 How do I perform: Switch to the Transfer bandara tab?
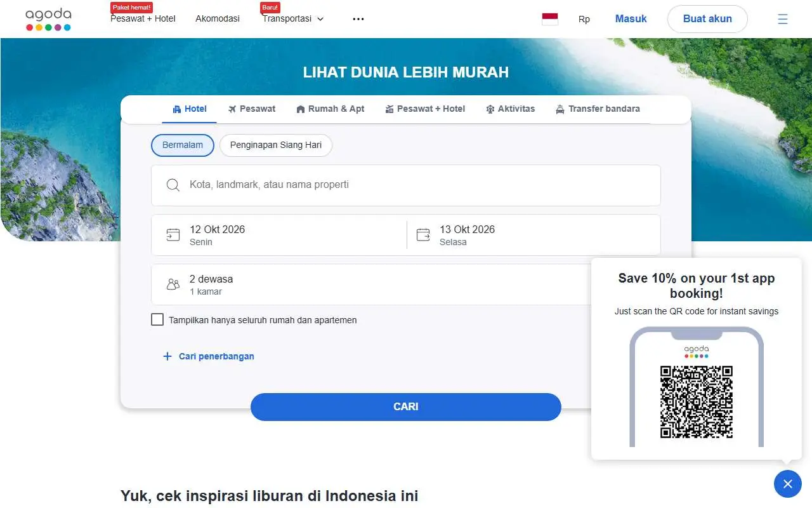point(598,109)
